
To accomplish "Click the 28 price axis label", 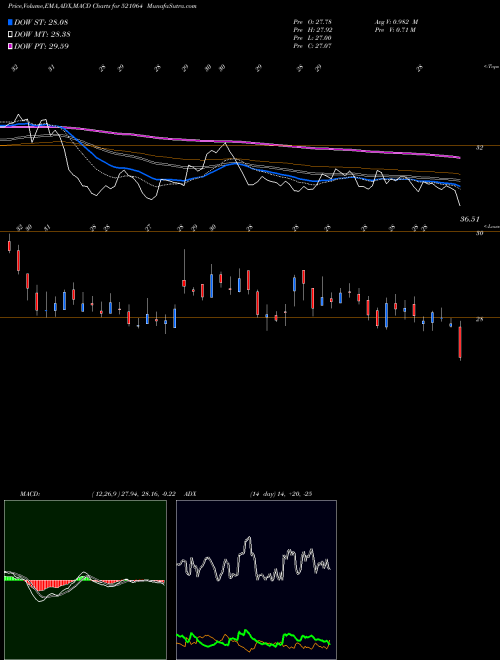I will pyautogui.click(x=479, y=319).
